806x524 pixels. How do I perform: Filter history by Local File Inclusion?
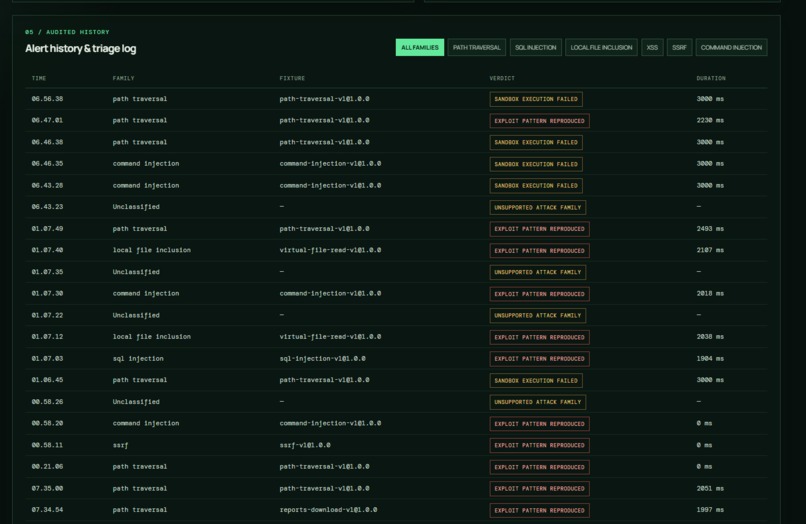tap(601, 47)
